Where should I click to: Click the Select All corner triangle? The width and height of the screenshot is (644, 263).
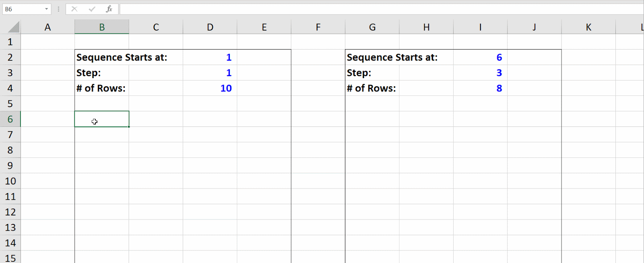[14, 27]
